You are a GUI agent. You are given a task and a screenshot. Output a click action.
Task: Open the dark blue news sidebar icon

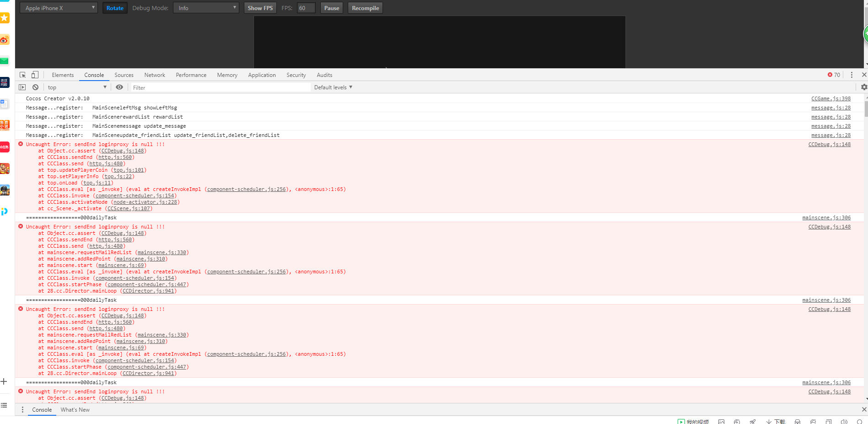(5, 82)
